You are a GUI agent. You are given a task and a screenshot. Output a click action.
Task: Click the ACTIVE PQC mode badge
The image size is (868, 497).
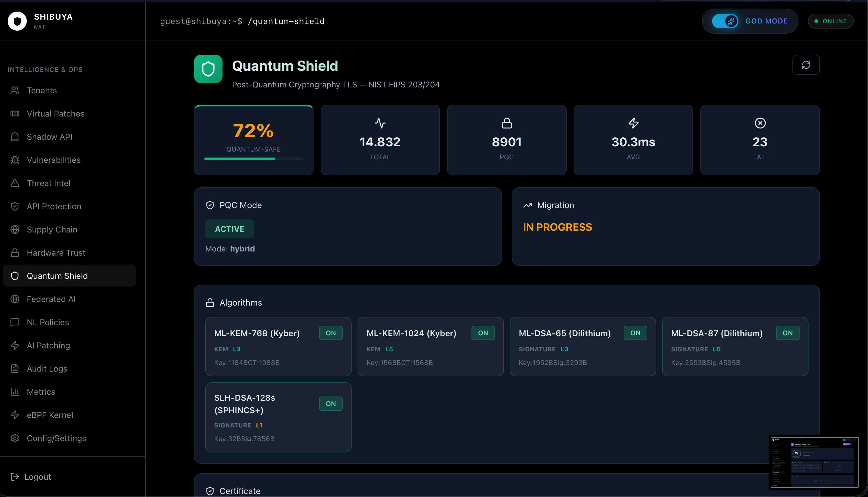point(230,229)
